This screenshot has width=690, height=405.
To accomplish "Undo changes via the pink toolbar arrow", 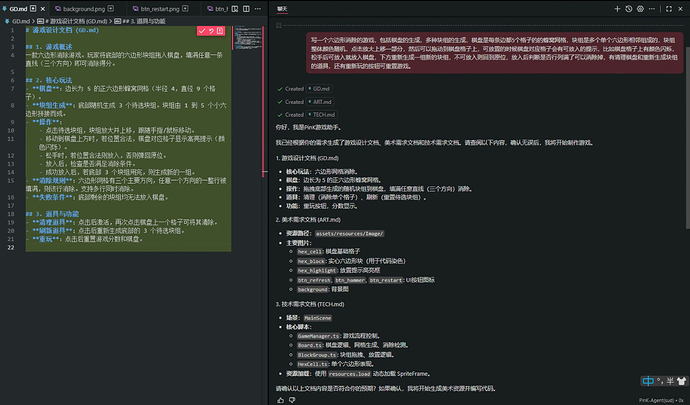I will tap(211, 31).
